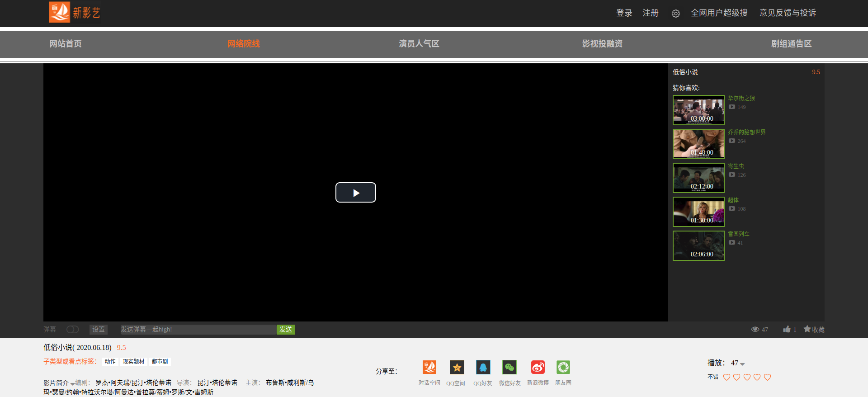
Task: Share to 微信好友 icon
Action: tap(509, 367)
